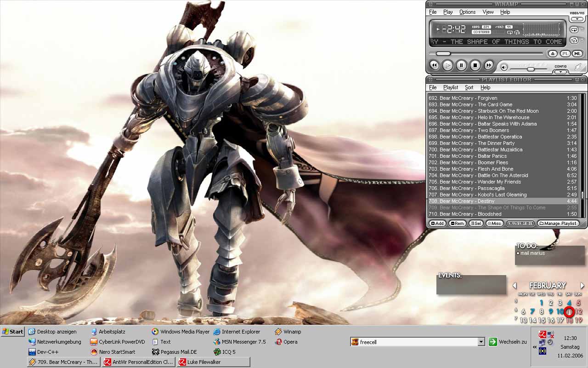588x368 pixels.
Task: Toggle Winamp shuffle mode button
Action: click(x=574, y=40)
